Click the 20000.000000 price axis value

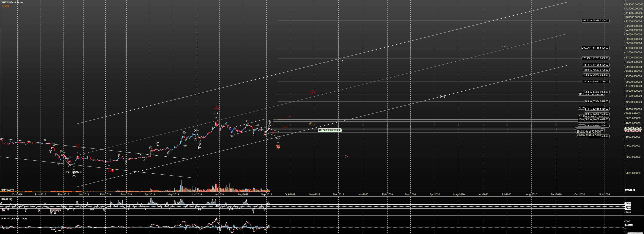pyautogui.click(x=634, y=82)
